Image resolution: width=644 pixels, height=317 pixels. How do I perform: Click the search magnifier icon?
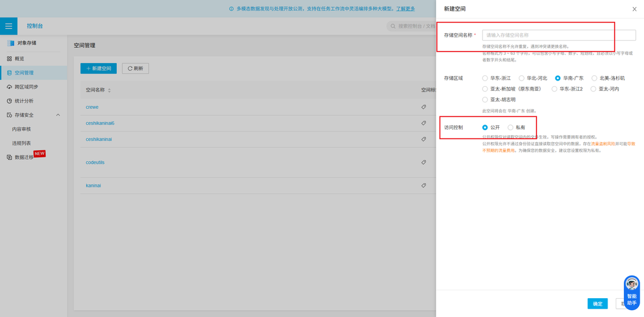393,26
